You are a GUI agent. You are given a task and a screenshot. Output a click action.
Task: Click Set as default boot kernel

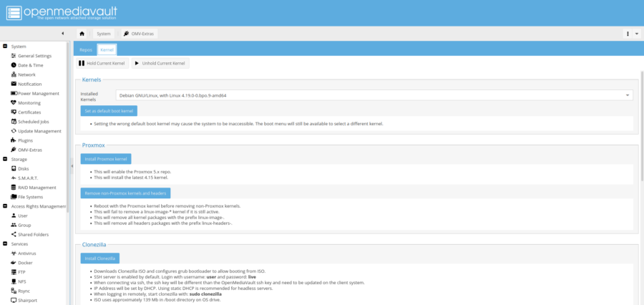pos(109,111)
